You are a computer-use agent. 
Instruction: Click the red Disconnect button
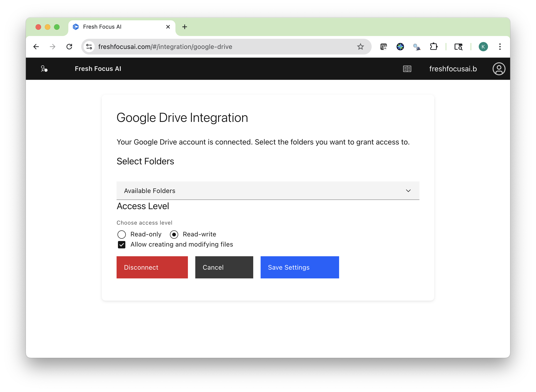click(x=152, y=267)
